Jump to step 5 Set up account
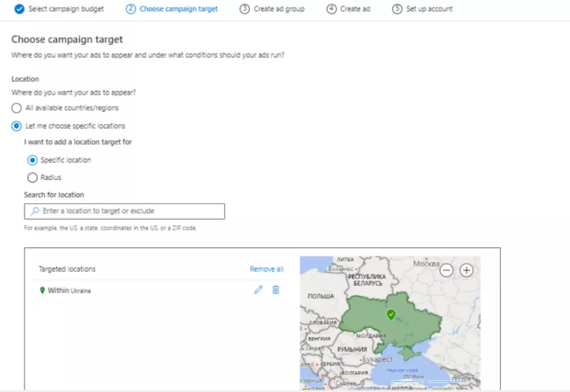Viewport: 570px width, 392px height. 423,9
